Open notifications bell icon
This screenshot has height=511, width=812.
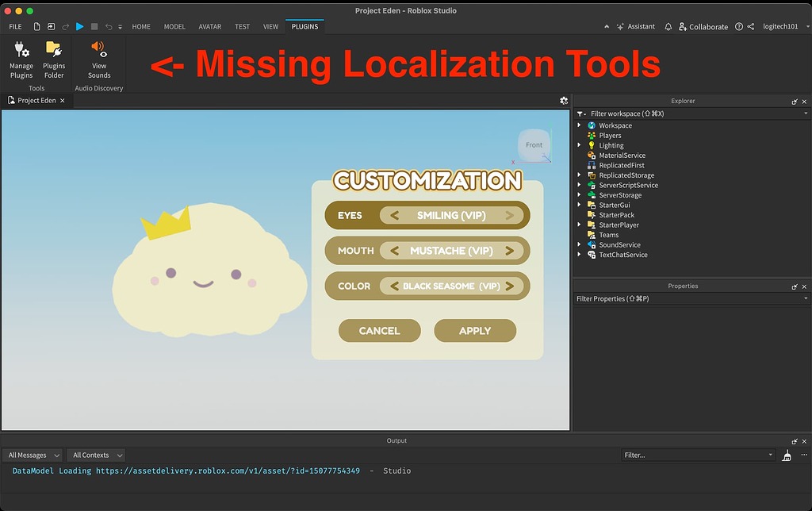[x=668, y=26]
